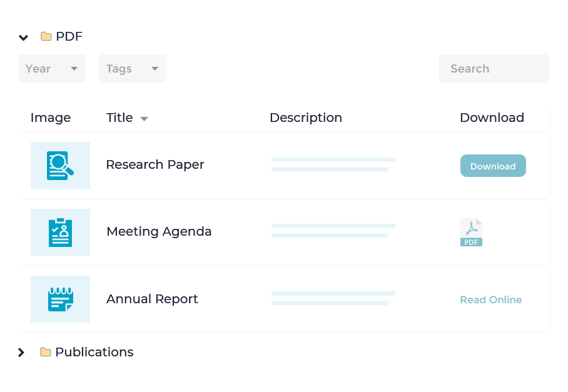Click the Research Paper magnifier document icon
The width and height of the screenshot is (568, 392).
[60, 166]
